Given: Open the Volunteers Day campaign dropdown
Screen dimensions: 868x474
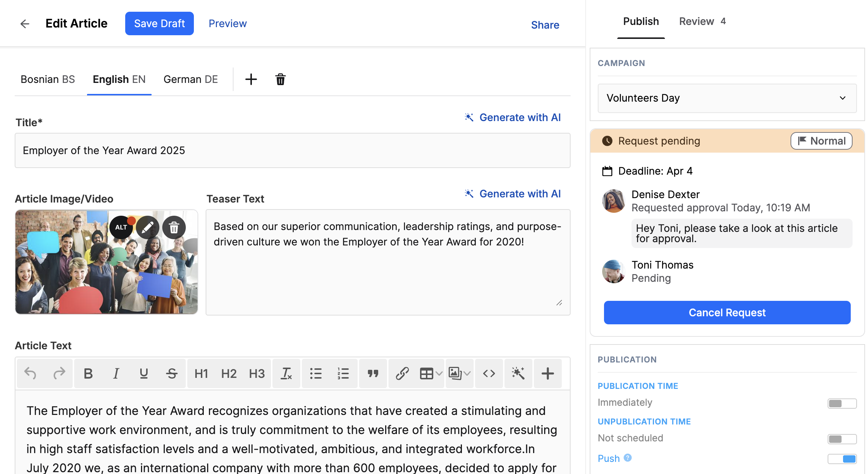Looking at the screenshot, I should pyautogui.click(x=727, y=98).
